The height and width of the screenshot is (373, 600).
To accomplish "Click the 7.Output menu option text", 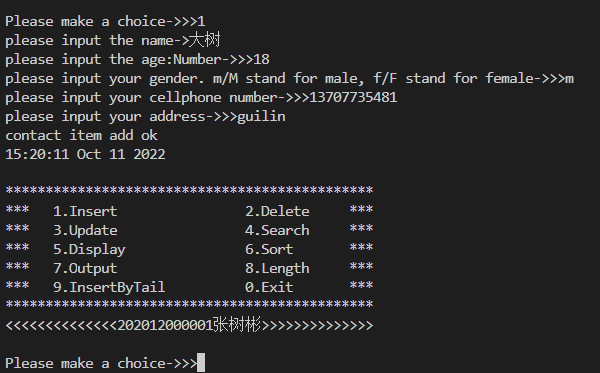I will coord(85,268).
